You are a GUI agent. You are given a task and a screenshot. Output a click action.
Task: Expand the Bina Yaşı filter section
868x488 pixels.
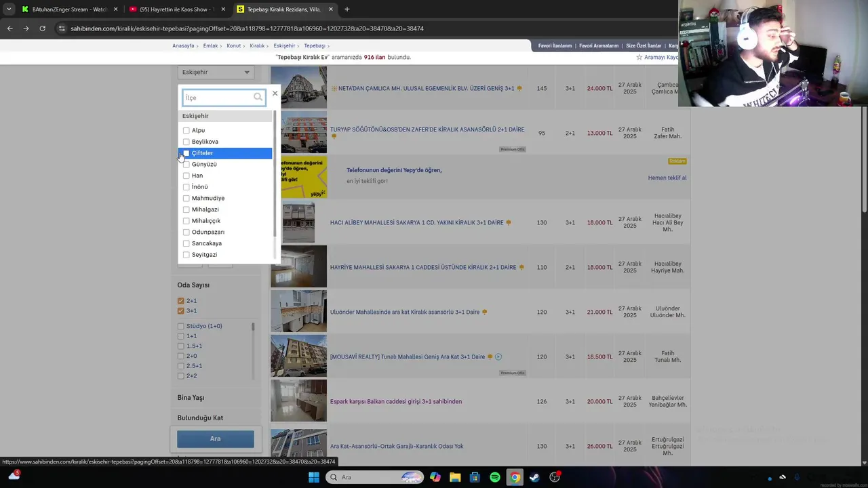(x=191, y=398)
